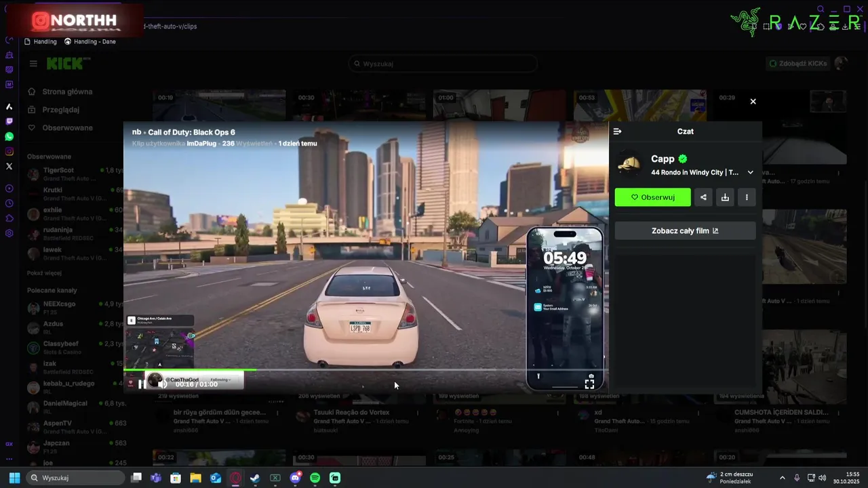Open the Handling - Dane bookmark
This screenshot has height=488, width=868.
90,41
